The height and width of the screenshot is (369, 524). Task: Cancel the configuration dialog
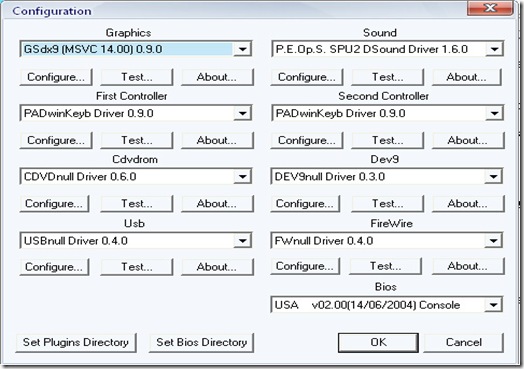464,343
